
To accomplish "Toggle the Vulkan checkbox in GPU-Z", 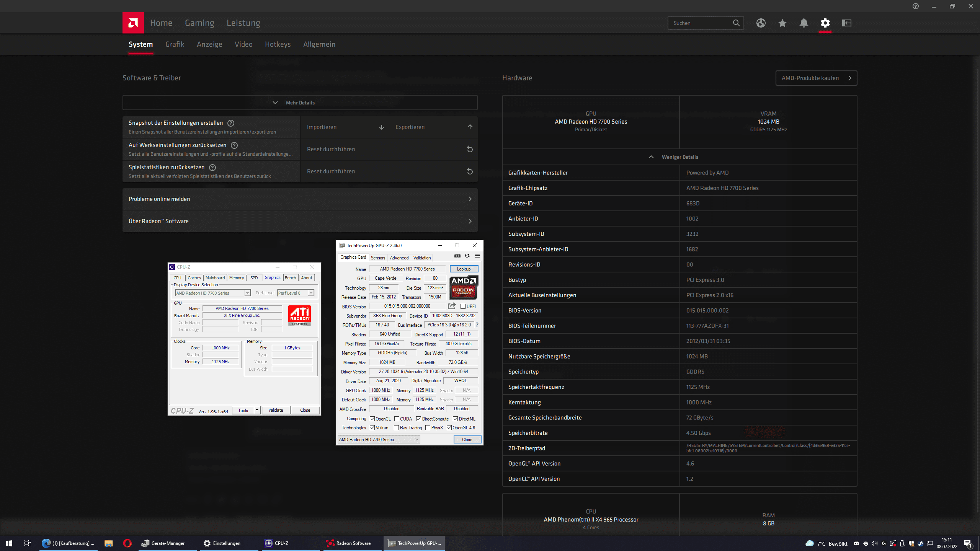I will pyautogui.click(x=372, y=428).
